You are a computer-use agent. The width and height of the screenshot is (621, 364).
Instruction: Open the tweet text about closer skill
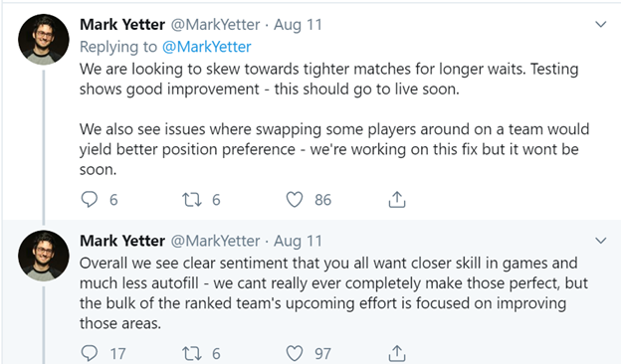click(x=333, y=293)
